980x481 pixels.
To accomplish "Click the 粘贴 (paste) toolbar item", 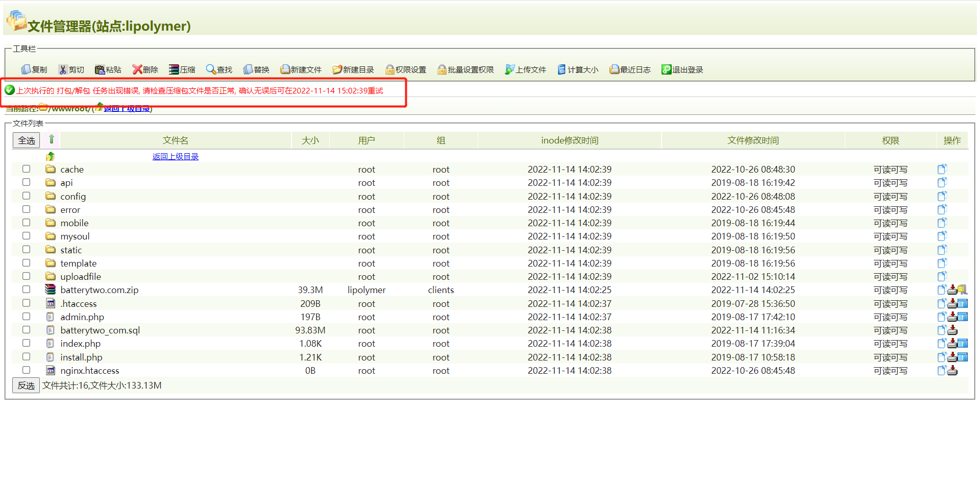I will [x=108, y=69].
